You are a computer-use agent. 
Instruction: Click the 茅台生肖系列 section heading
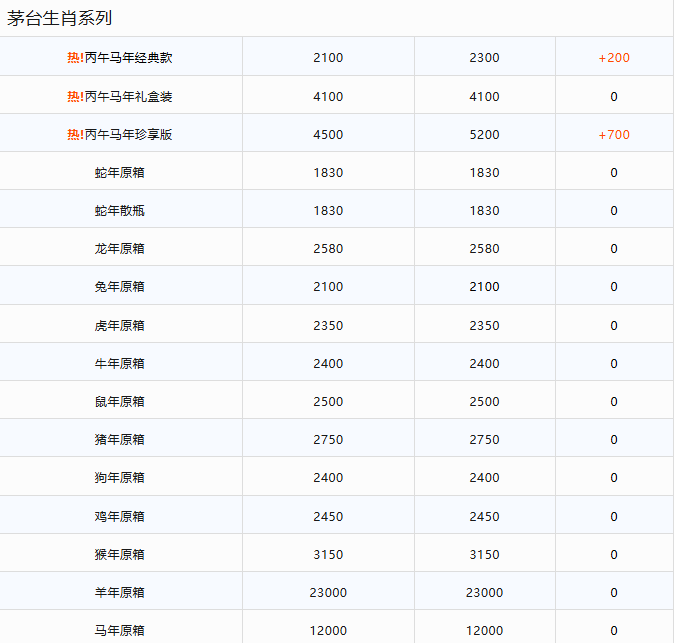point(60,18)
